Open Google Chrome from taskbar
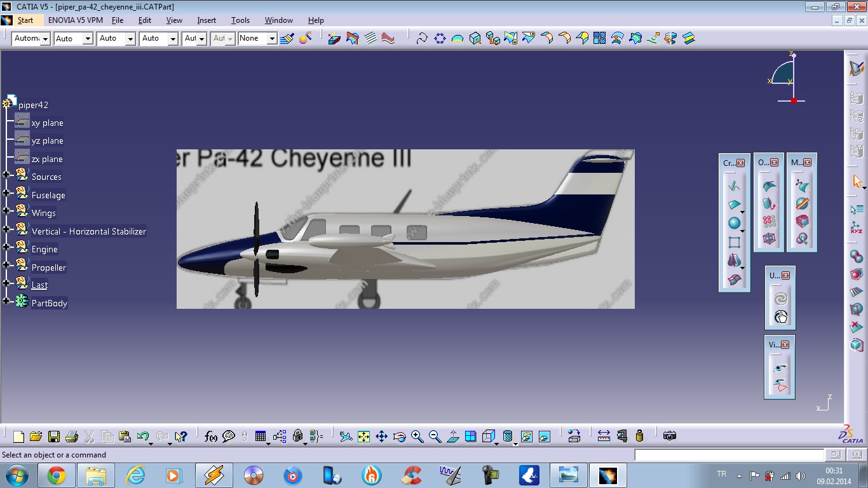The height and width of the screenshot is (488, 868). tap(56, 475)
